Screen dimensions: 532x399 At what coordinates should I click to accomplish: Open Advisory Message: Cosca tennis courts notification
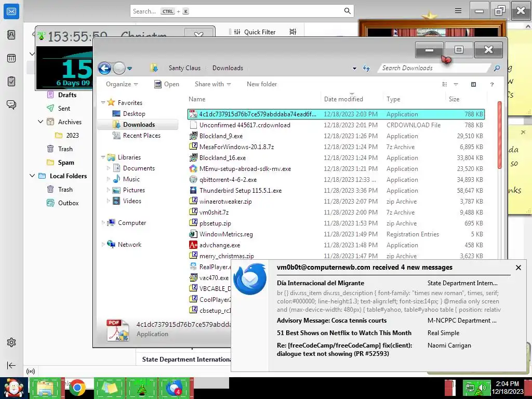(x=331, y=320)
